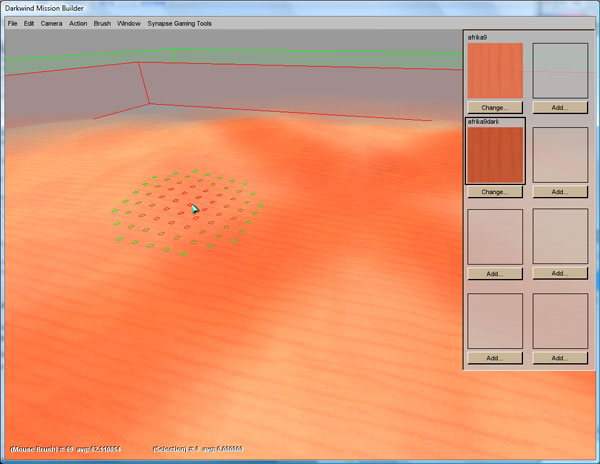Click Add for the slot beside afrika9

pyautogui.click(x=560, y=107)
